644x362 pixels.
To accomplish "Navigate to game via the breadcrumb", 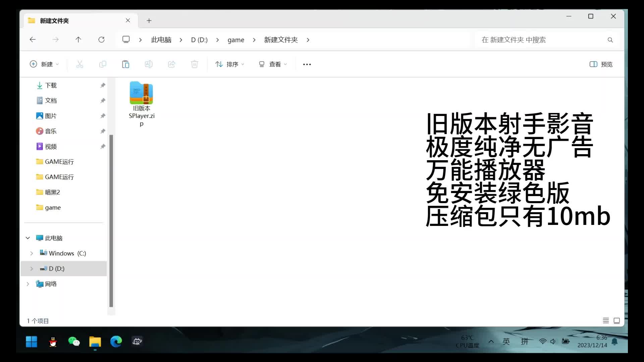I will [236, 40].
